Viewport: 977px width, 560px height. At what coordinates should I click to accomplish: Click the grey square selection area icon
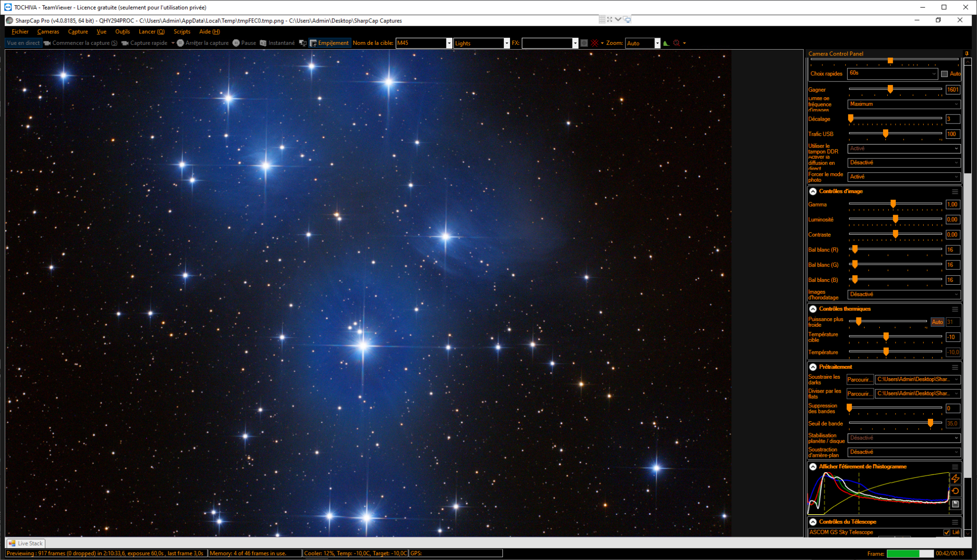pyautogui.click(x=584, y=43)
